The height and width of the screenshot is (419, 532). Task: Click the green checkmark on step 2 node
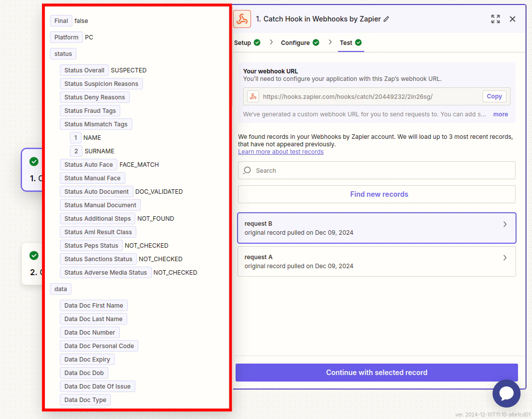click(33, 255)
